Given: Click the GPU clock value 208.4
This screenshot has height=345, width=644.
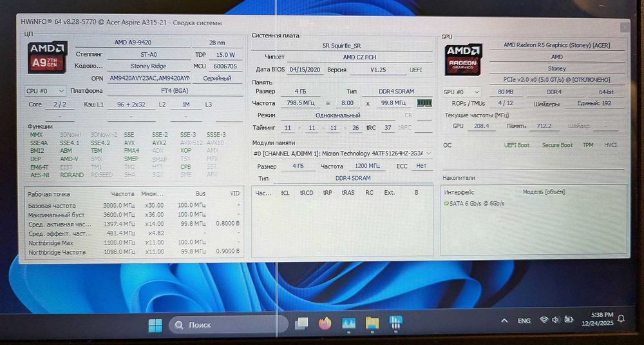Looking at the screenshot, I should [481, 126].
